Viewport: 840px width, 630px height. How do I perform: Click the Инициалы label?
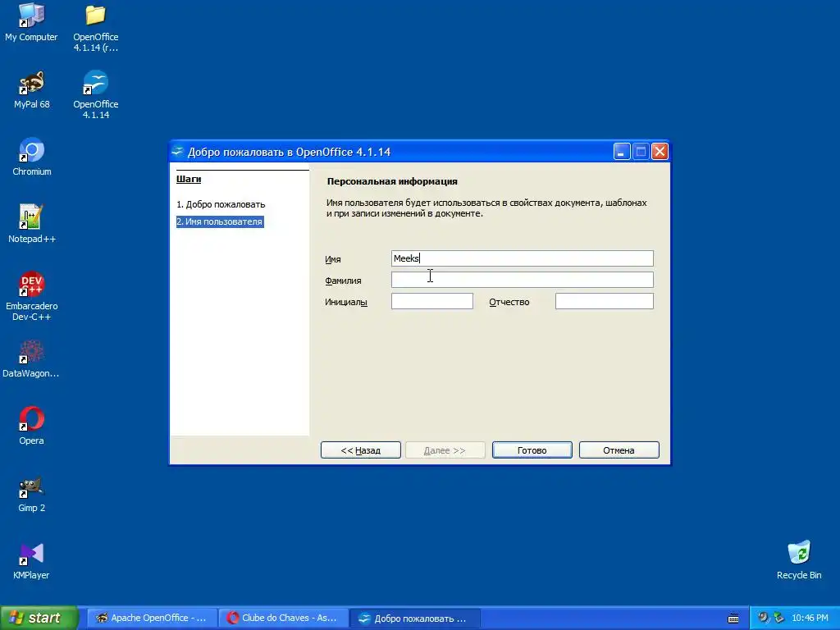pos(346,302)
